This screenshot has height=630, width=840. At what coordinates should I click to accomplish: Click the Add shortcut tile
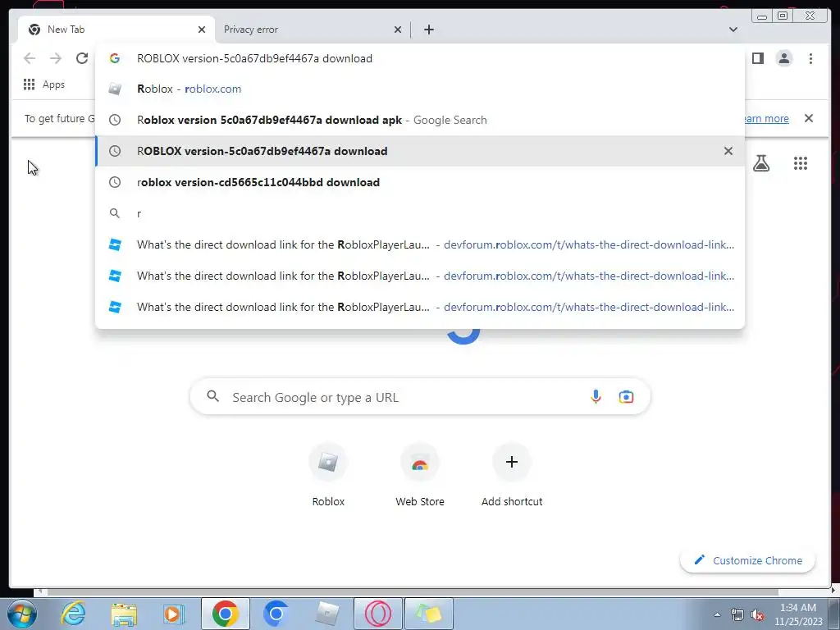point(512,475)
